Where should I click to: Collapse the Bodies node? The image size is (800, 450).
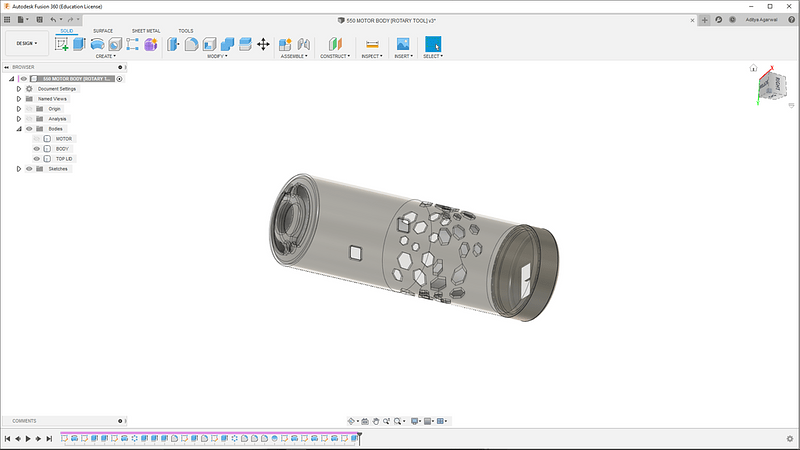click(x=19, y=129)
